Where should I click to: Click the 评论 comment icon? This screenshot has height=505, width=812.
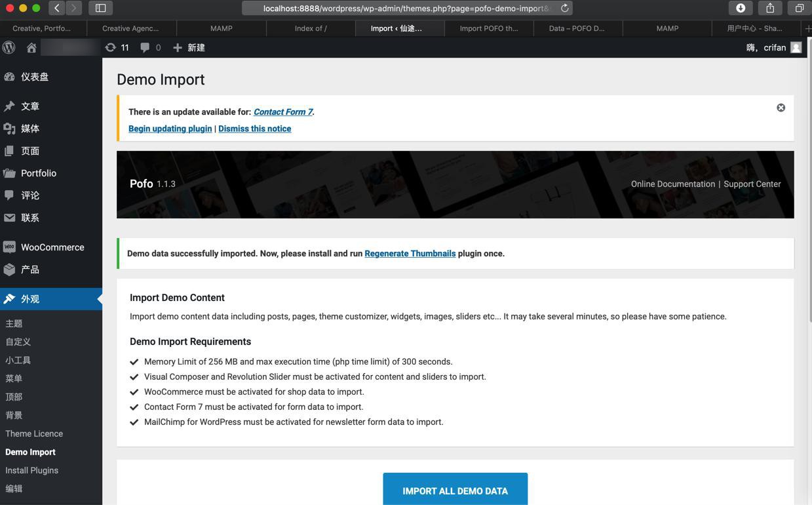point(9,195)
